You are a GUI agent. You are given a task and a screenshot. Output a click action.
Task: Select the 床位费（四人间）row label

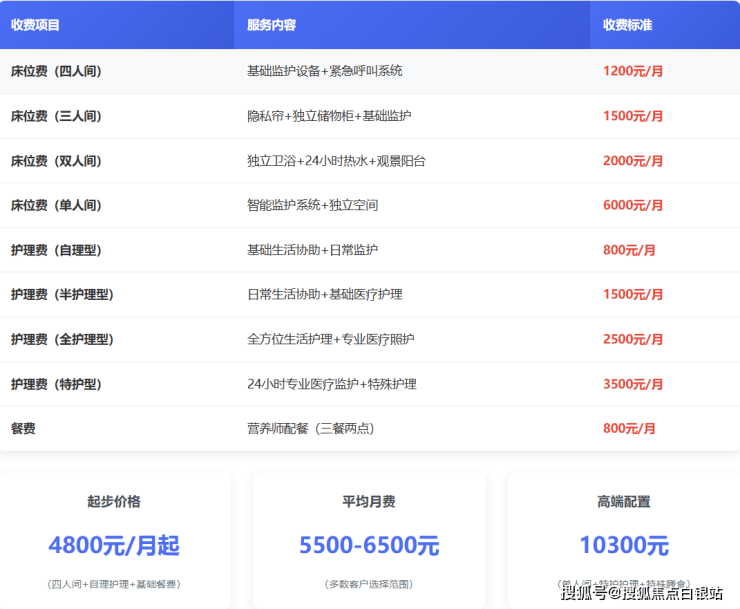tap(56, 71)
